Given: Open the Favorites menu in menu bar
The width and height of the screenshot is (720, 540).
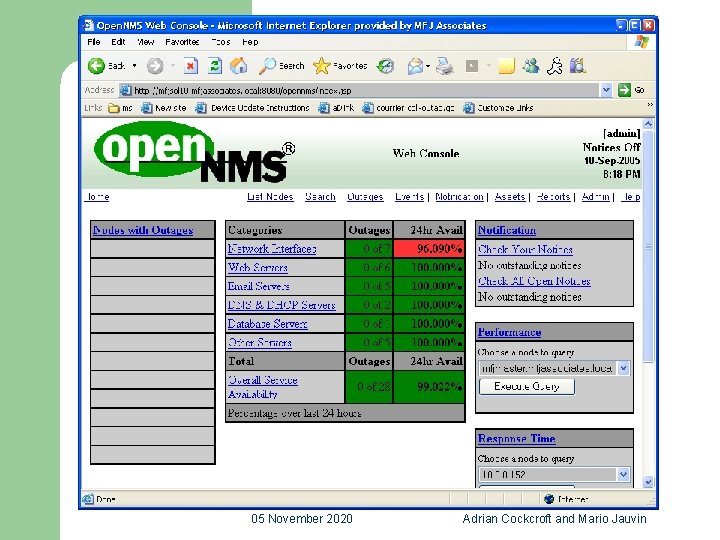Looking at the screenshot, I should pyautogui.click(x=182, y=42).
